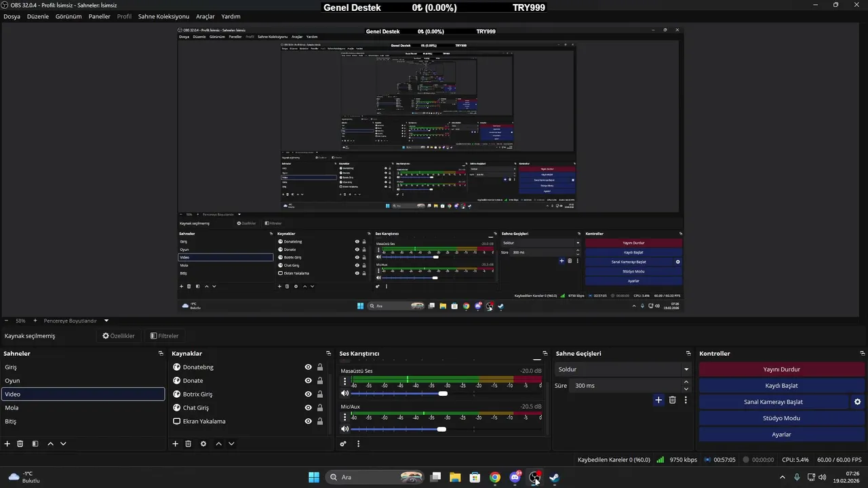Image resolution: width=868 pixels, height=488 pixels.
Task: Undock the Ses Karıştırıcı panel
Action: pos(545,354)
